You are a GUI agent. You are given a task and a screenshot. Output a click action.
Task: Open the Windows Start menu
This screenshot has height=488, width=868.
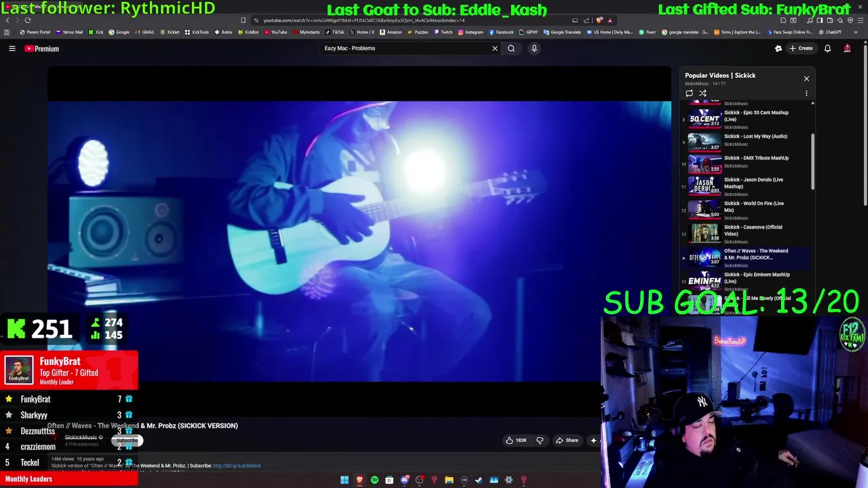tap(344, 480)
